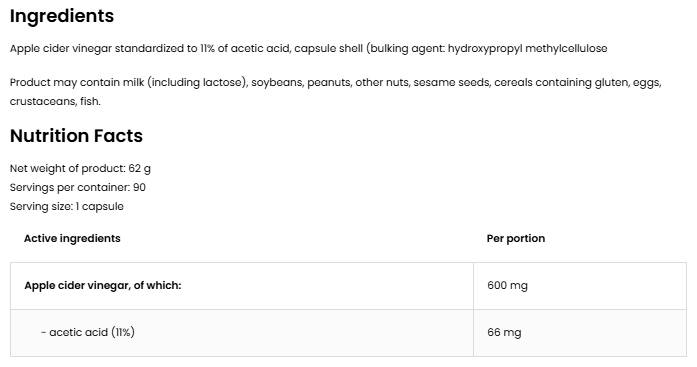
Task: Select the apple cider vinegar ingredients sentence
Action: tap(308, 48)
